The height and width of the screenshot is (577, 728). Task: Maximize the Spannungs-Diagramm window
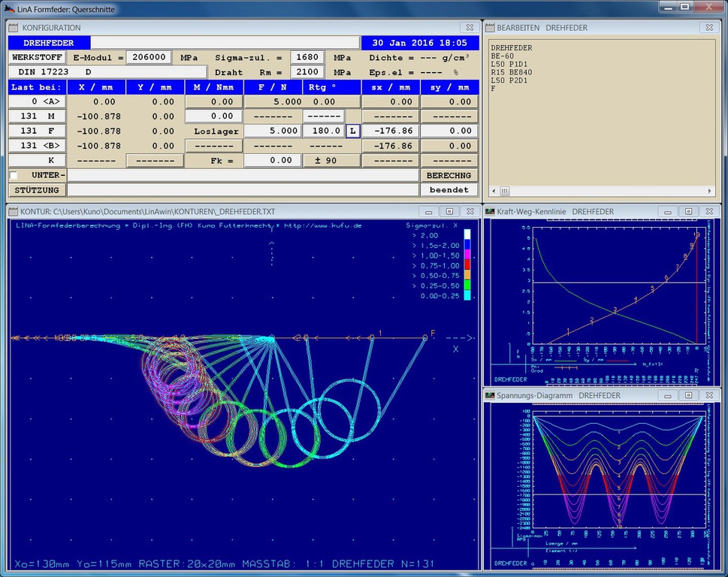(688, 395)
